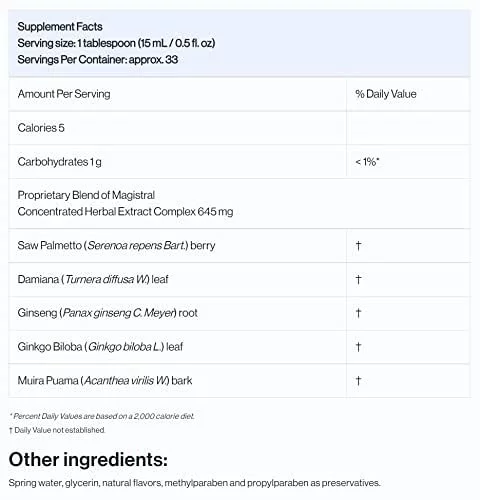Click the Supplement Facts heading
This screenshot has height=500, width=480.
tap(60, 27)
